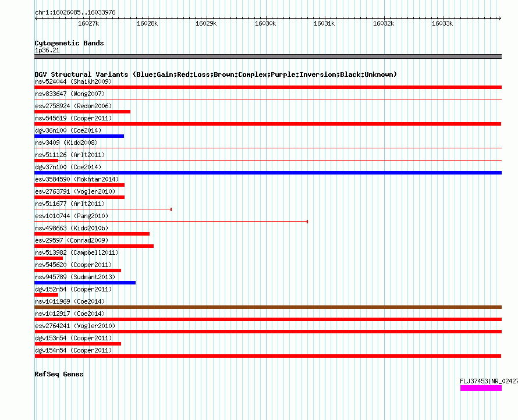
Task: Click the blue nsv945789 (Sudmant2013) gain bar
Action: tap(85, 283)
